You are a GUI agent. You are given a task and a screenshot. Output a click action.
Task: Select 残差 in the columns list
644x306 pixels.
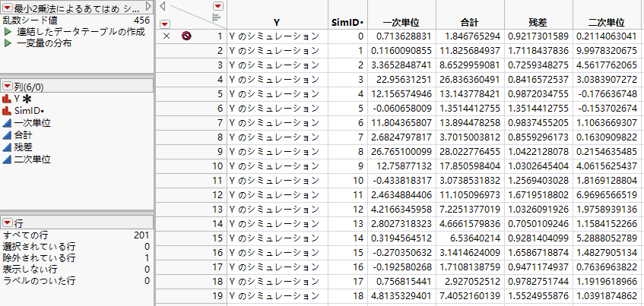pyautogui.click(x=23, y=147)
